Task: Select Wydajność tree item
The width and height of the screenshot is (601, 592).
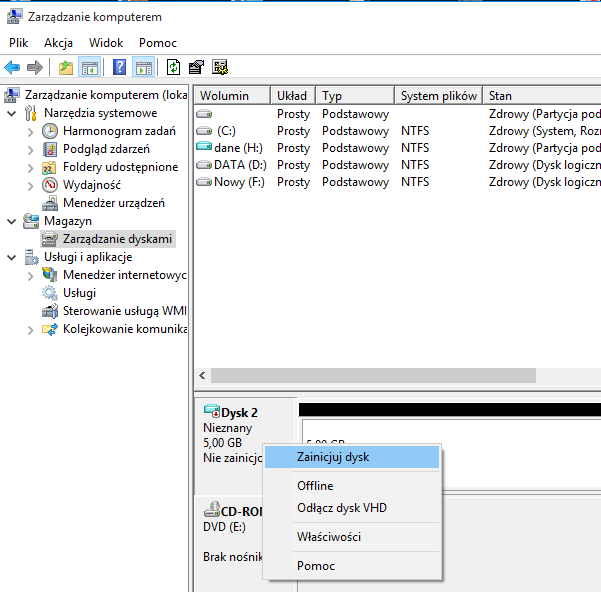Action: [92, 185]
